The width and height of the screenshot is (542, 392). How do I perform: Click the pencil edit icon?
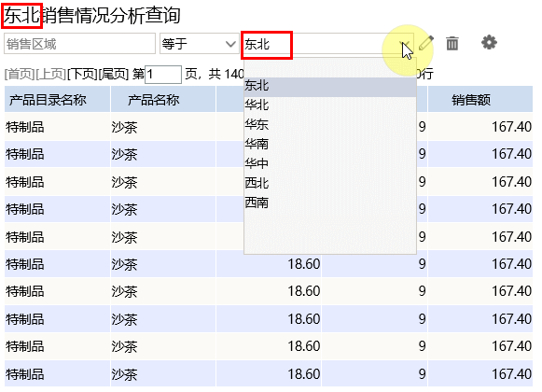(x=425, y=43)
